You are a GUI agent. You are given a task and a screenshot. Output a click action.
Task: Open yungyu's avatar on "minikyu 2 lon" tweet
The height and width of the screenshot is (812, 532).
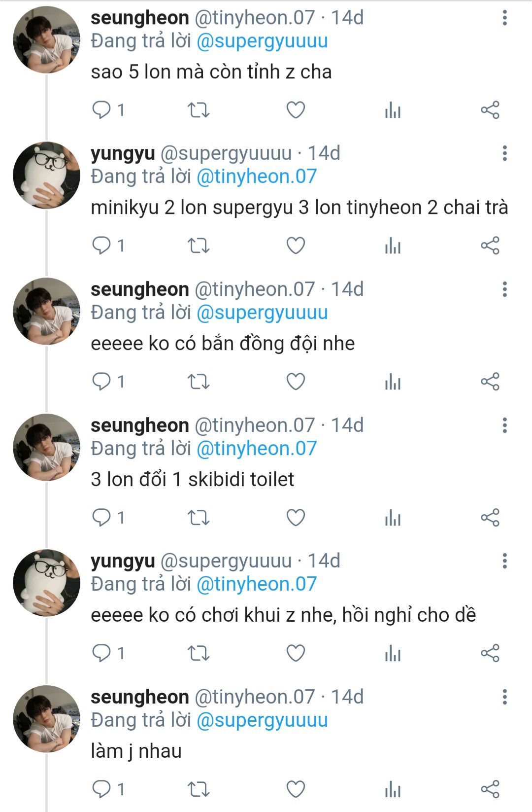(46, 176)
